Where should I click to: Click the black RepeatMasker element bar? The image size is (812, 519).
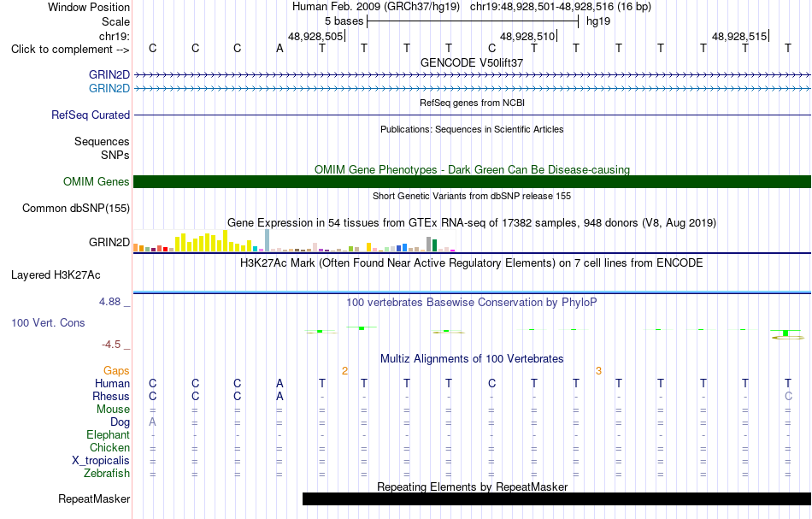tap(556, 498)
